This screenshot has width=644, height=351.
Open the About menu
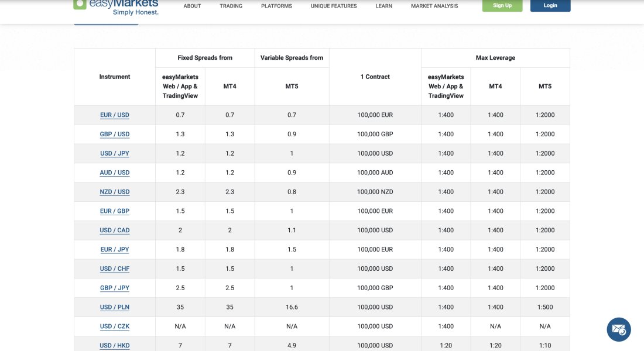click(192, 6)
